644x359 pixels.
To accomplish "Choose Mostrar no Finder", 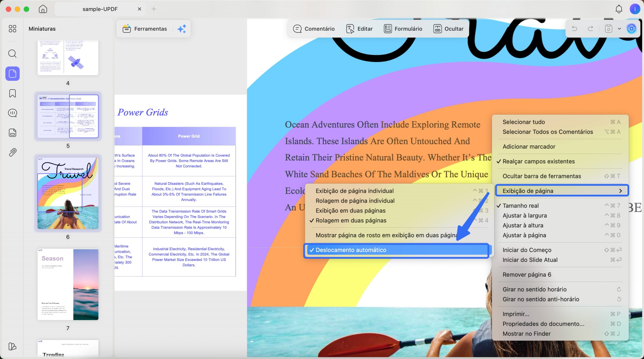I will [x=560, y=334].
